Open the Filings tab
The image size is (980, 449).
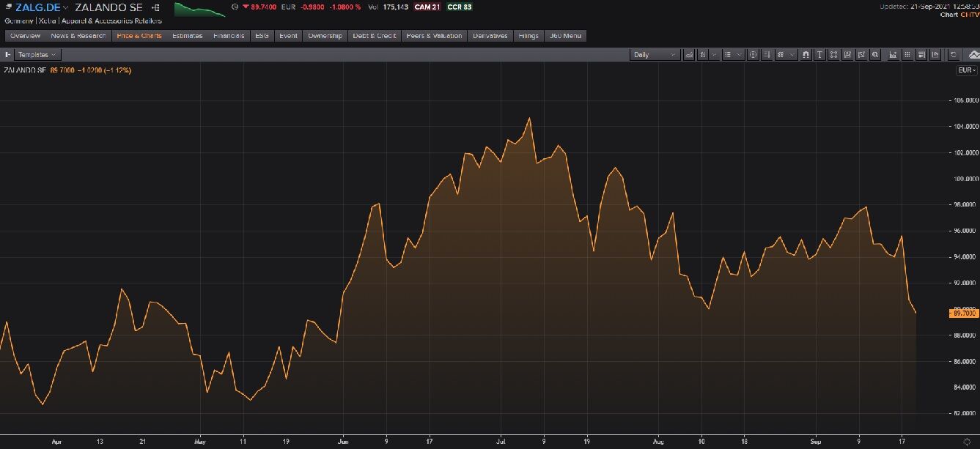click(528, 36)
